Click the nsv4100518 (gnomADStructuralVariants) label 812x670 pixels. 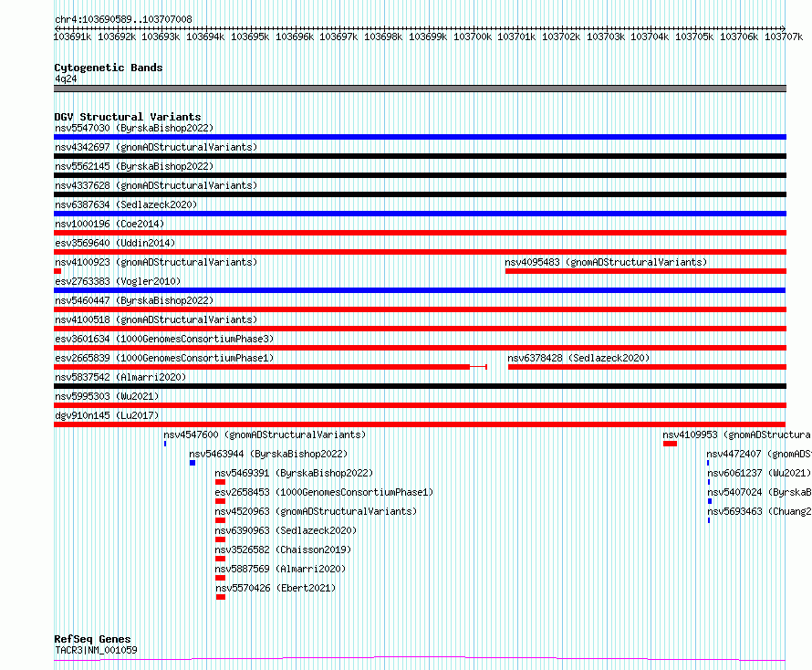click(156, 319)
